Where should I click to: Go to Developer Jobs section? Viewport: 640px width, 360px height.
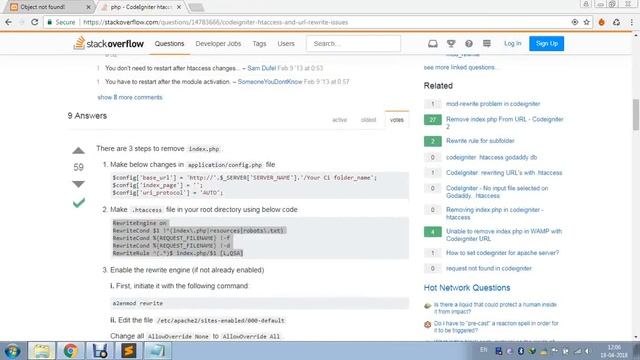(x=218, y=43)
